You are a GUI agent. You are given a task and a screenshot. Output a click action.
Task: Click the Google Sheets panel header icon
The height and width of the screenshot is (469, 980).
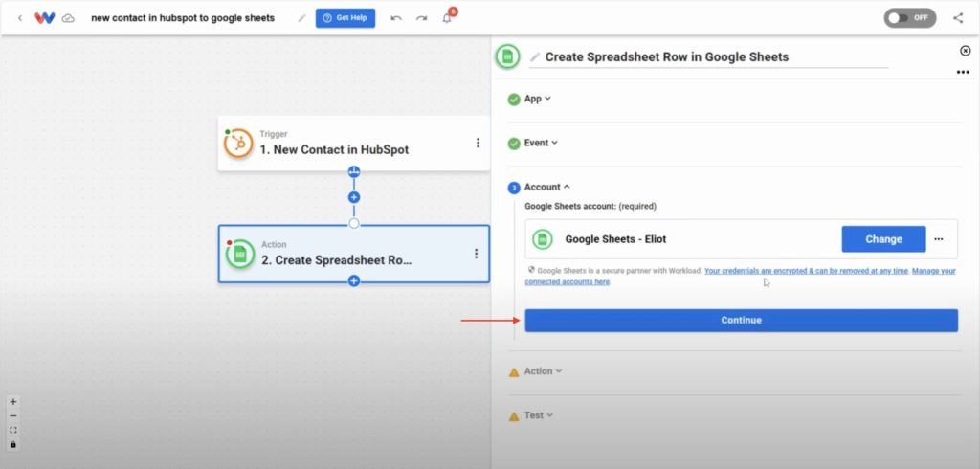point(508,56)
